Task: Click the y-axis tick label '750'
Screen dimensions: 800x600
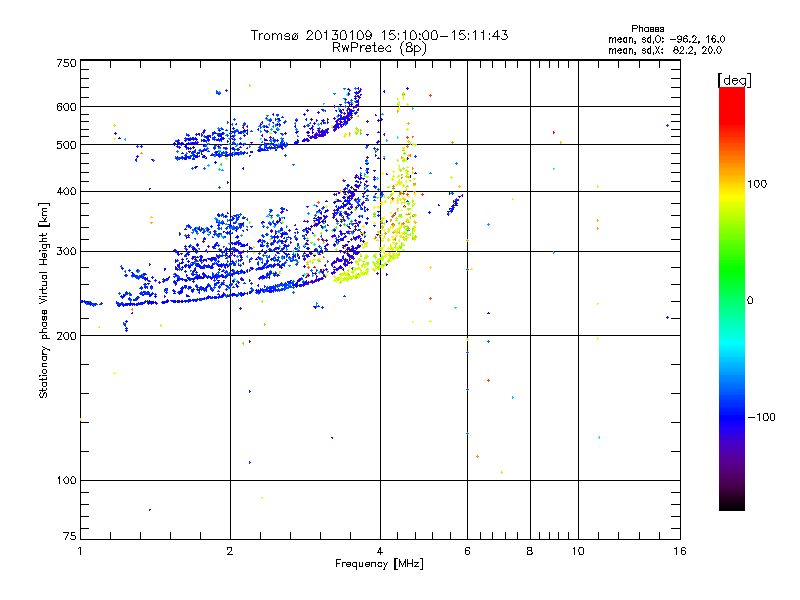Action: [66, 63]
